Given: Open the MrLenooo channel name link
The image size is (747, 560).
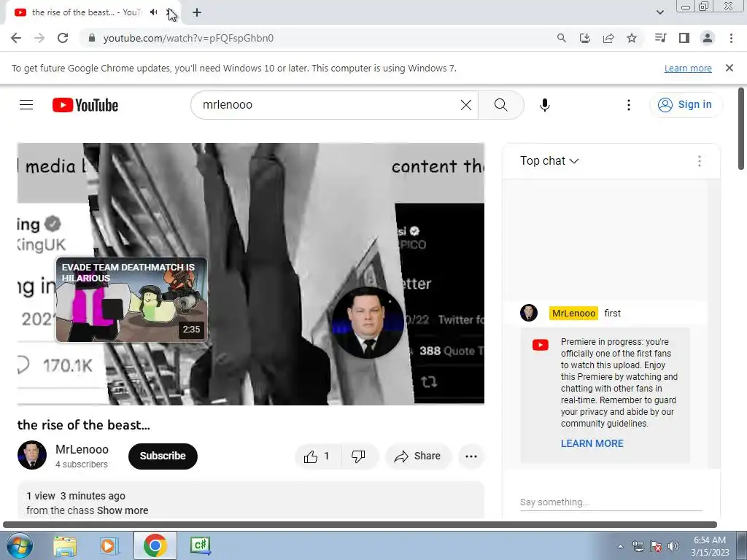Looking at the screenshot, I should coord(82,449).
